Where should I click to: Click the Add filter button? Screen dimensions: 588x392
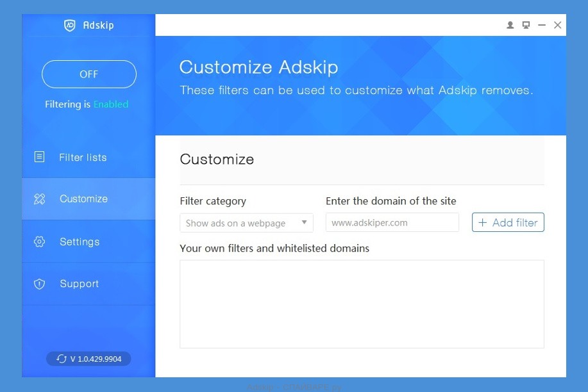(x=508, y=223)
